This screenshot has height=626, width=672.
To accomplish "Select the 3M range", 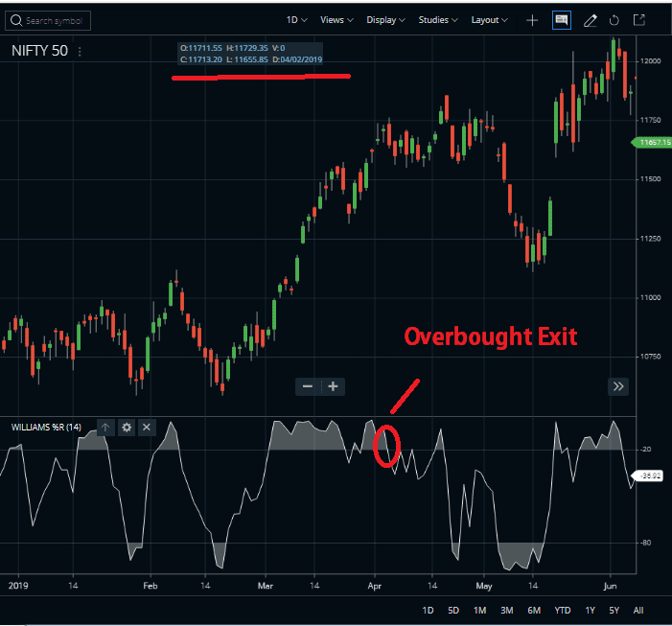I will tap(506, 610).
